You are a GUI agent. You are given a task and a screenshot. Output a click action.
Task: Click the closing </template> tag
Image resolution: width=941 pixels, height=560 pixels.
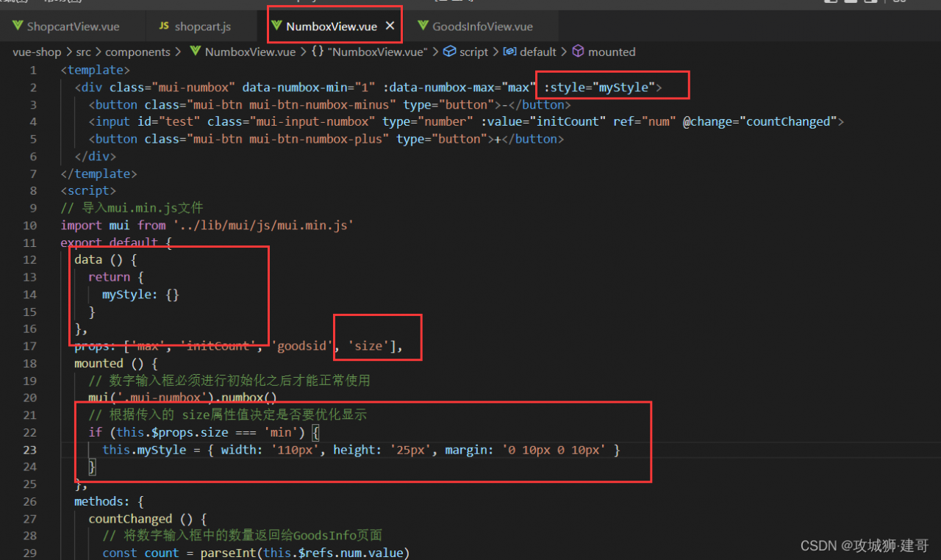[99, 173]
